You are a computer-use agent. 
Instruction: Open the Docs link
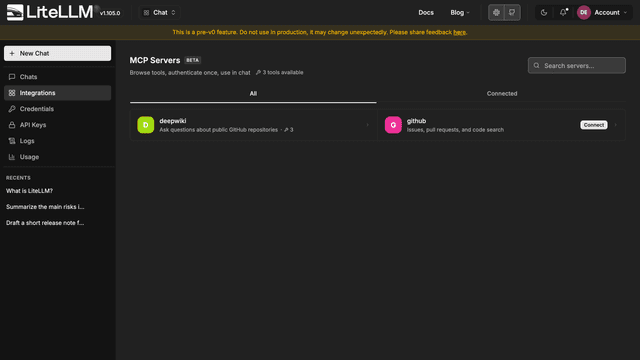pos(426,13)
